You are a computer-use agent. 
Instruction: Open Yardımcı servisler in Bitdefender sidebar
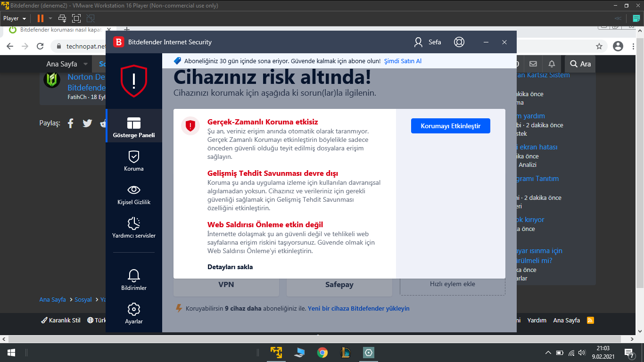(134, 228)
